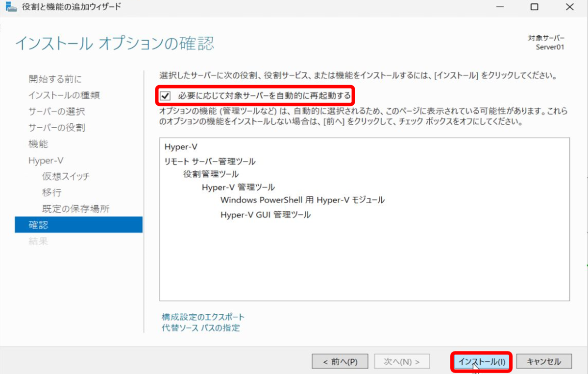Screen dimensions: 588x374
Task: Go back with the < 前へ(P) button
Action: coord(340,362)
